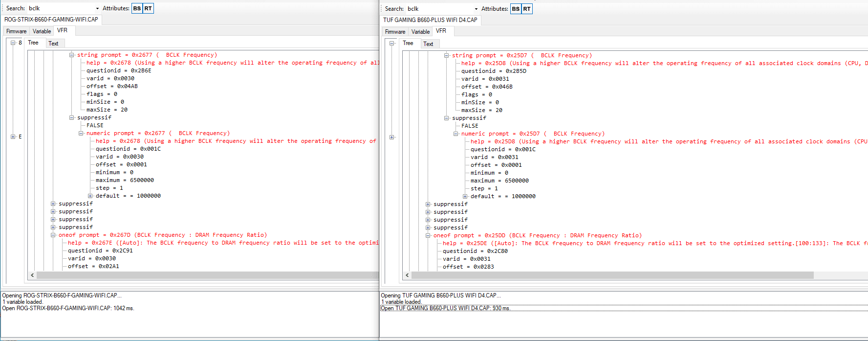Image resolution: width=868 pixels, height=341 pixels.
Task: Toggle the RT attribute in right window
Action: coord(527,9)
